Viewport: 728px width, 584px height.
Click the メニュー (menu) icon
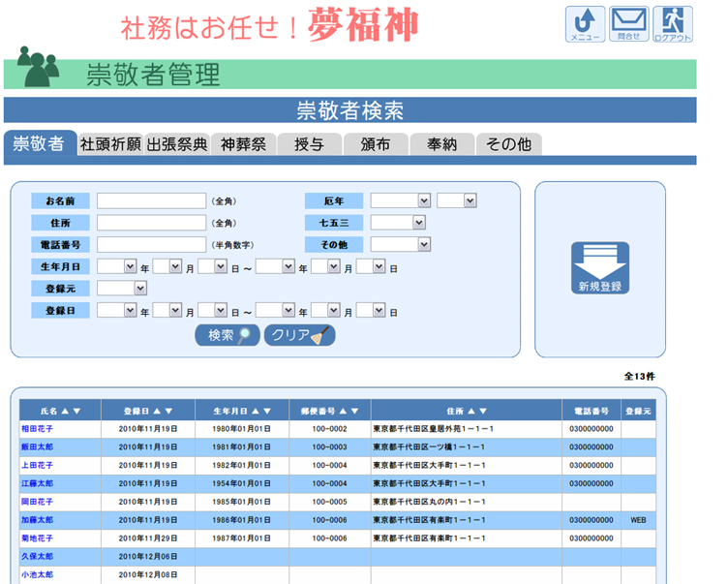(x=585, y=24)
